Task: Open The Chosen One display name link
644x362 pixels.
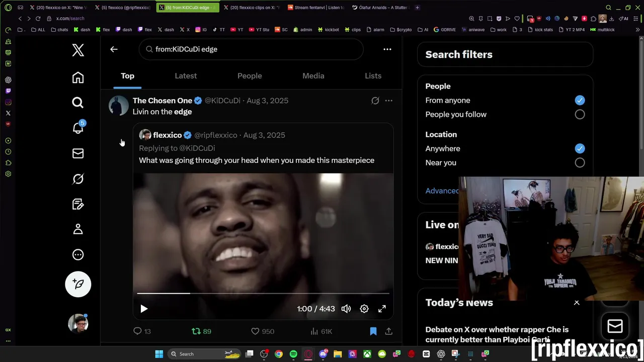Action: pyautogui.click(x=163, y=101)
